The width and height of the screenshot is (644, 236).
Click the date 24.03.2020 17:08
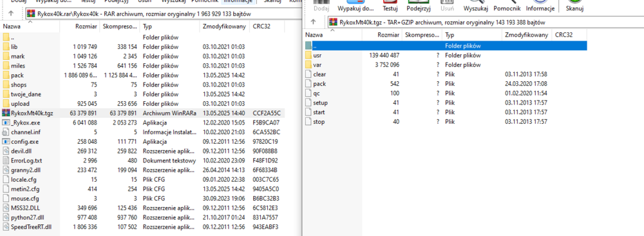tap(526, 83)
